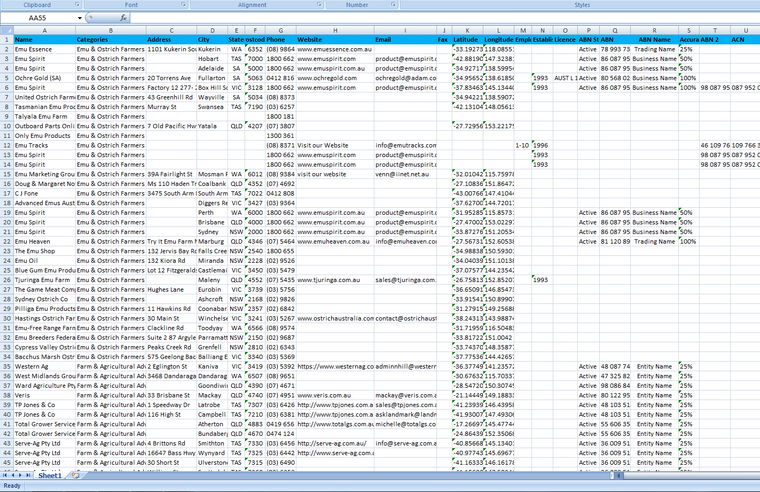Go to previous sheet with navigation arrow
Image resolution: width=760 pixels, height=492 pixels.
(x=13, y=475)
